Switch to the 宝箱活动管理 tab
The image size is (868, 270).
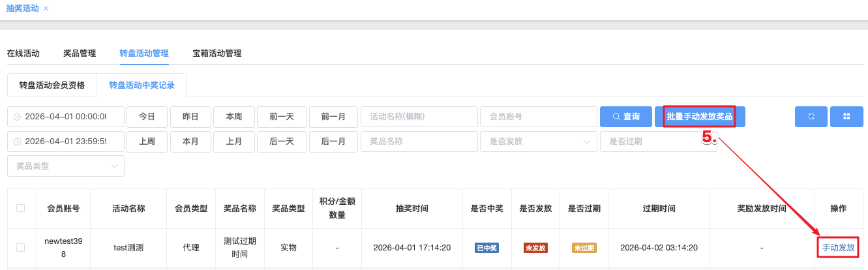(x=217, y=53)
